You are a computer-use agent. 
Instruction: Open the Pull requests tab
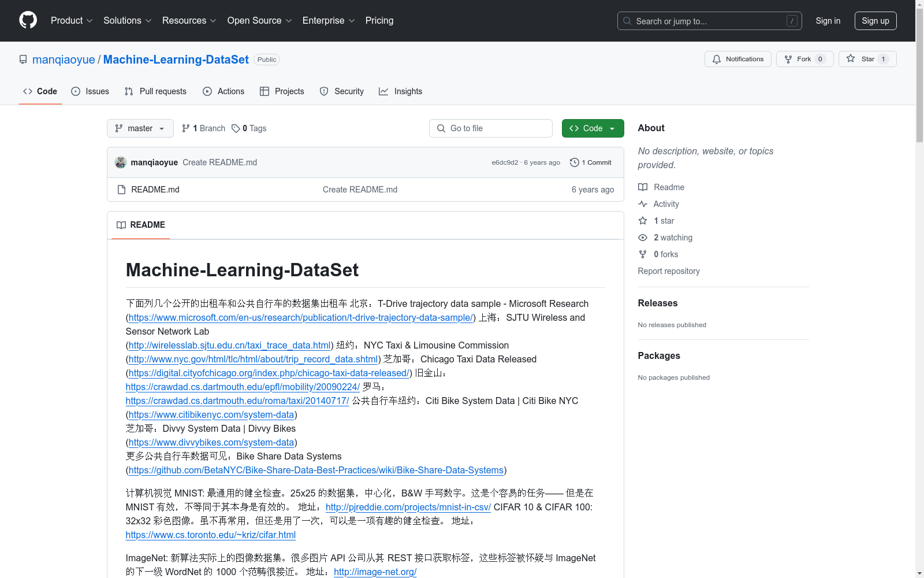click(x=155, y=91)
